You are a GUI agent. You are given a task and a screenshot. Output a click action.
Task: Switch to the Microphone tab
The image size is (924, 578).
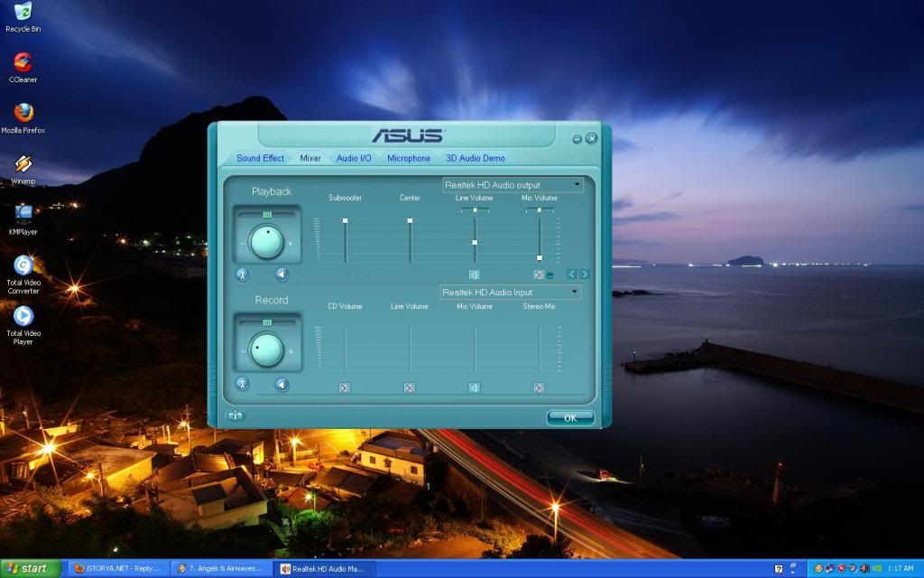click(x=409, y=158)
